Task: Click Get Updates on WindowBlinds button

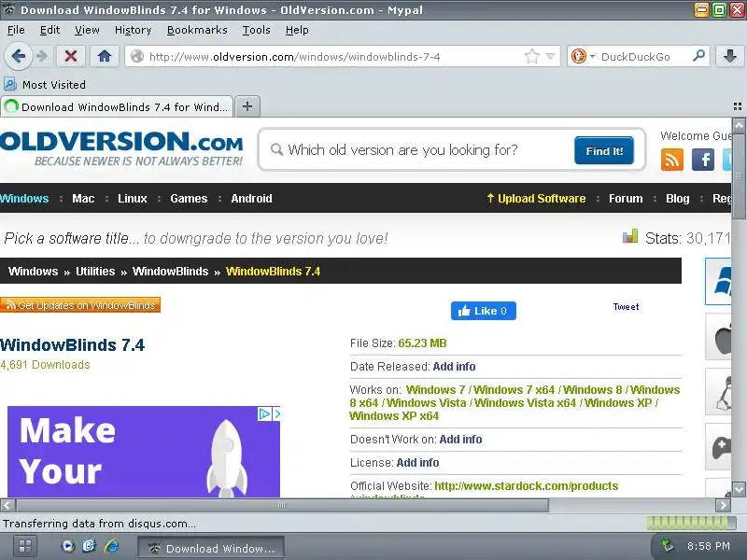Action: 80,305
